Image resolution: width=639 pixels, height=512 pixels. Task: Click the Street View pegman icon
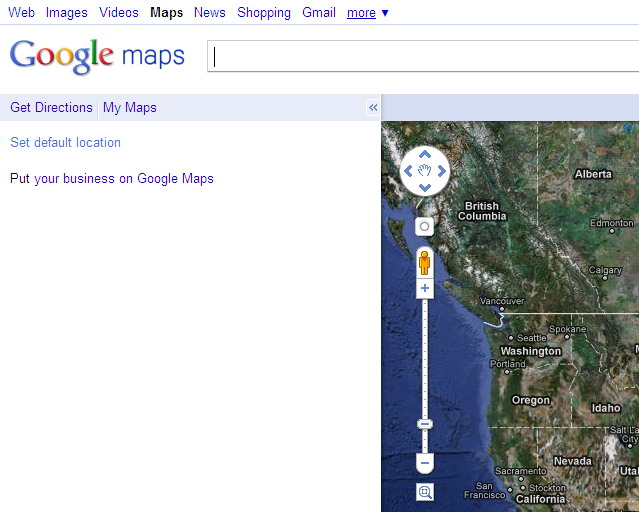(x=425, y=263)
